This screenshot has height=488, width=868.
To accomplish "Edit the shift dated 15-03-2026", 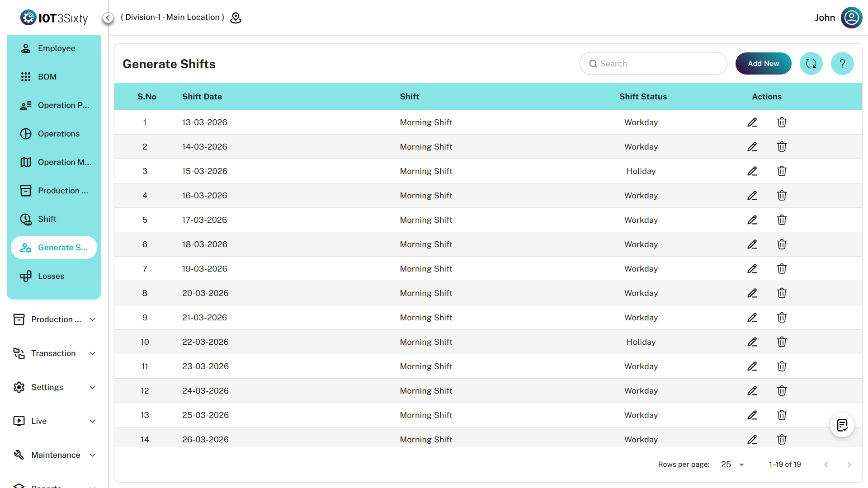I will coord(752,171).
